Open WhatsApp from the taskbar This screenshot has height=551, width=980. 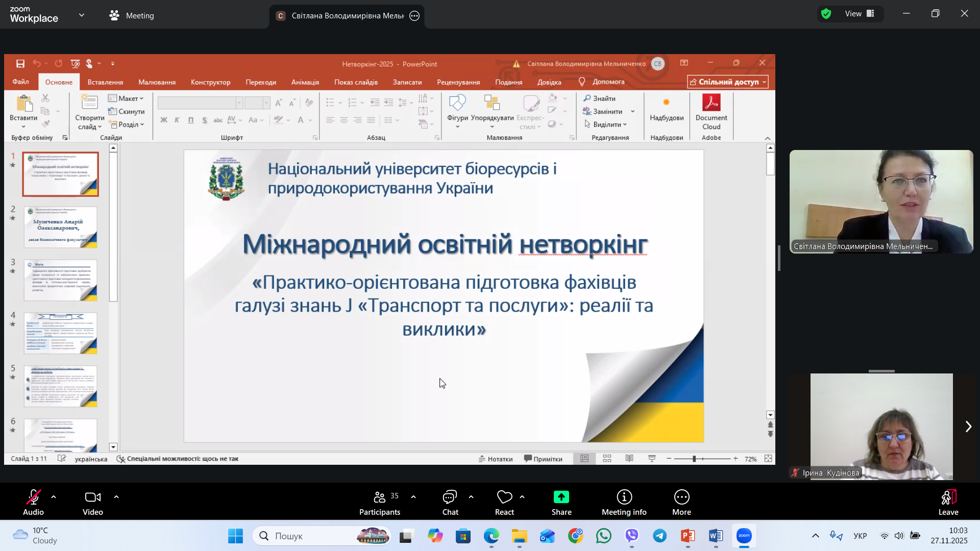pyautogui.click(x=604, y=536)
